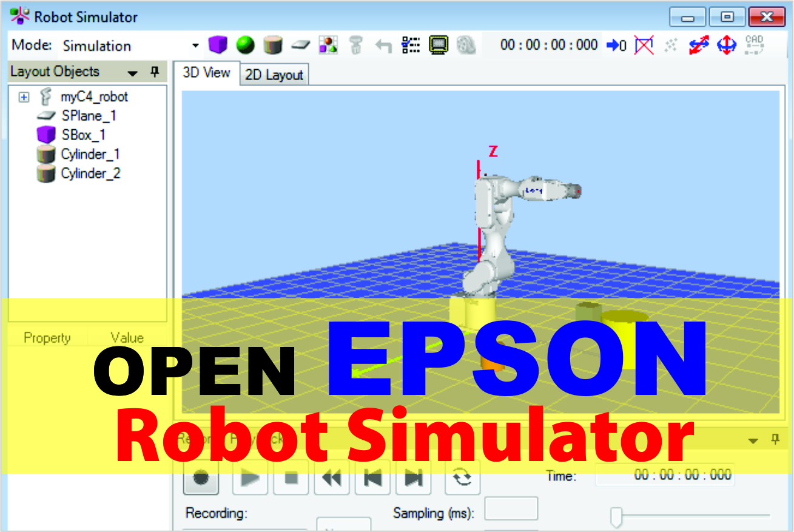Enable loop playback mode
794x532 pixels.
(x=462, y=478)
